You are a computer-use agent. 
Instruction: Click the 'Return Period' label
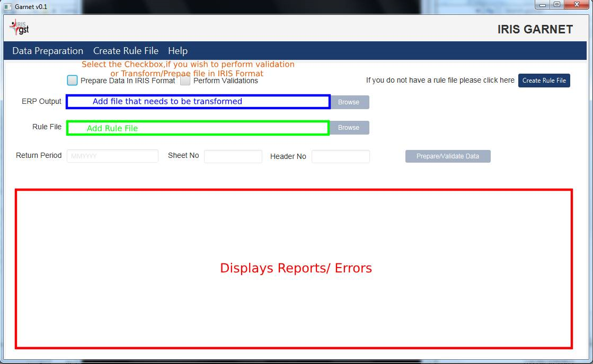coord(39,155)
